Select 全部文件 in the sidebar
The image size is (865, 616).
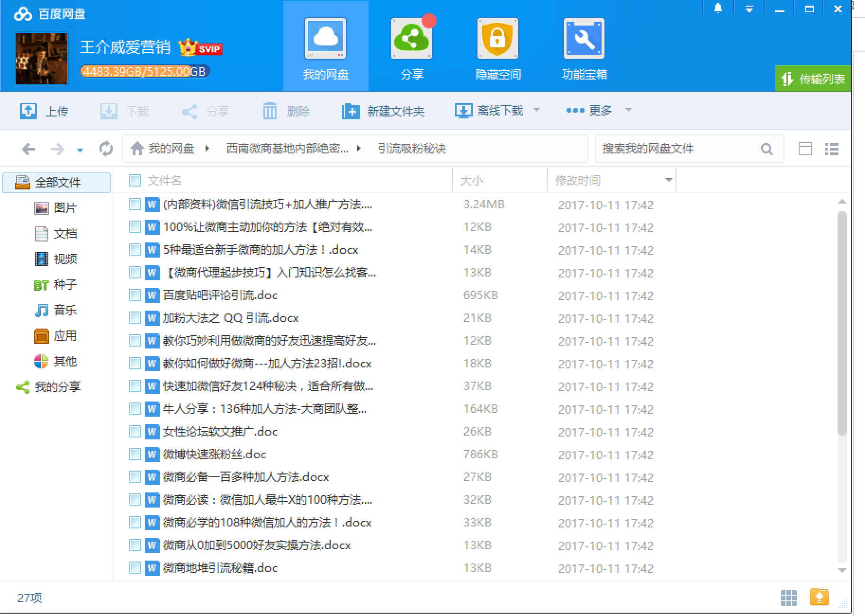pyautogui.click(x=56, y=182)
